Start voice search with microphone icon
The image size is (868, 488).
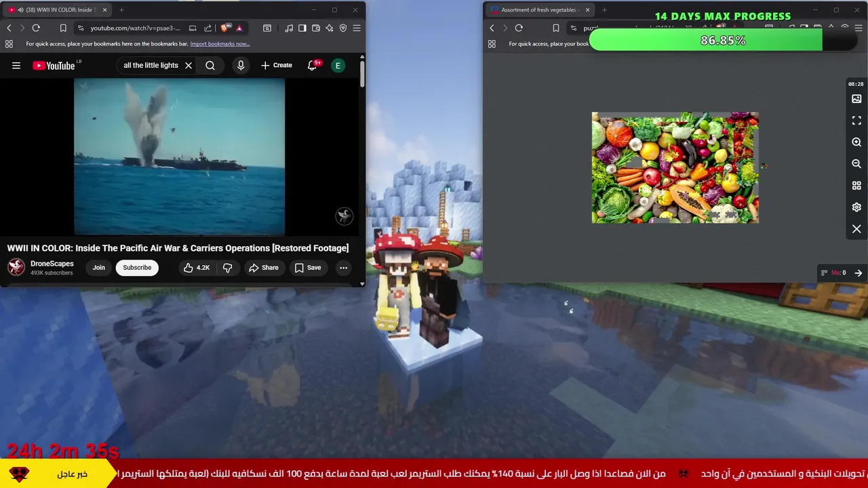(x=241, y=66)
